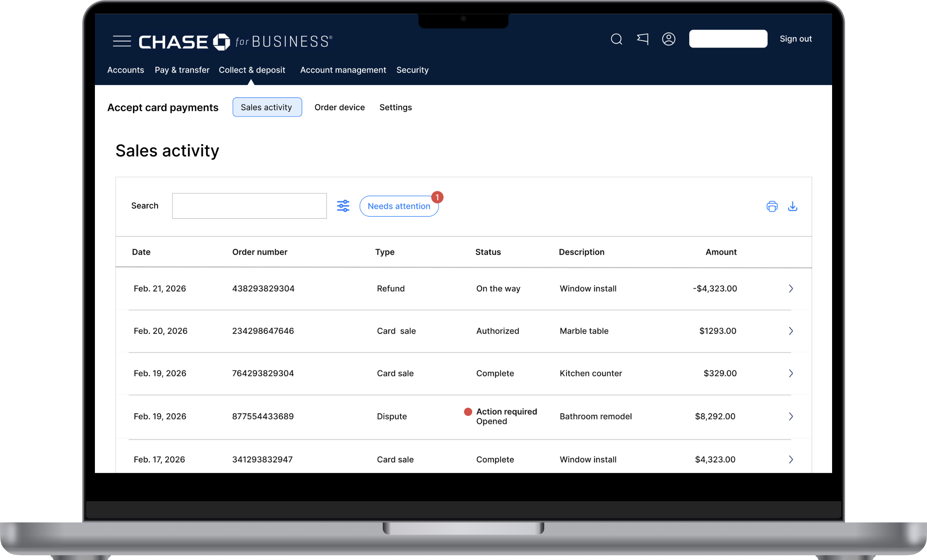The image size is (927, 560).
Task: Click the Description column header
Action: pos(582,252)
